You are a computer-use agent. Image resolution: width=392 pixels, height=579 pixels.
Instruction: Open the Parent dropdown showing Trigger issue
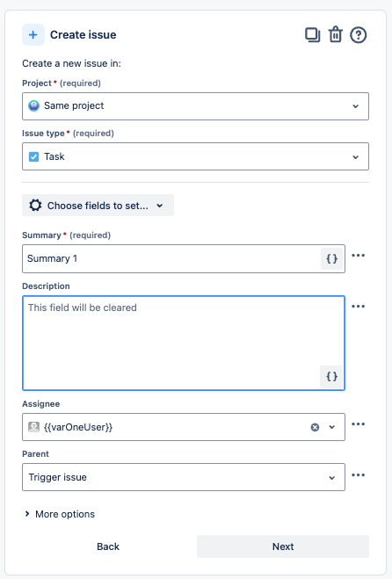[x=184, y=477]
